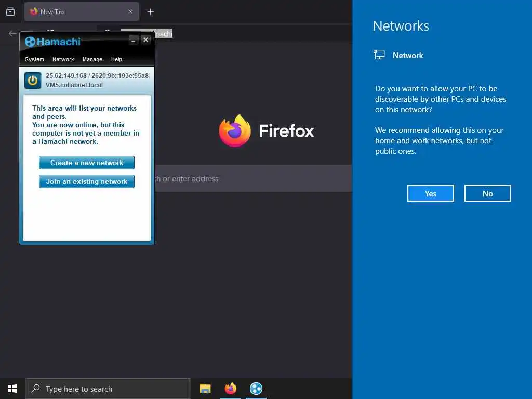Click VM5.collabnet.local hostname text
The height and width of the screenshot is (399, 532).
click(x=74, y=85)
